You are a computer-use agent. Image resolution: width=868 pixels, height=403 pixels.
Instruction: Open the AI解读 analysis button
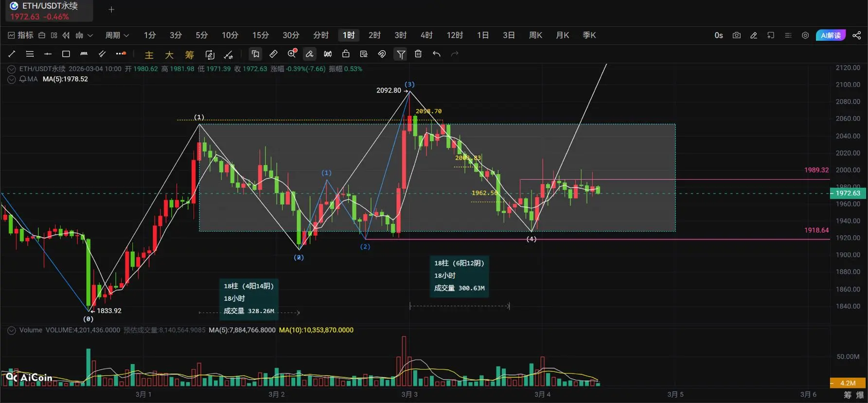[831, 35]
